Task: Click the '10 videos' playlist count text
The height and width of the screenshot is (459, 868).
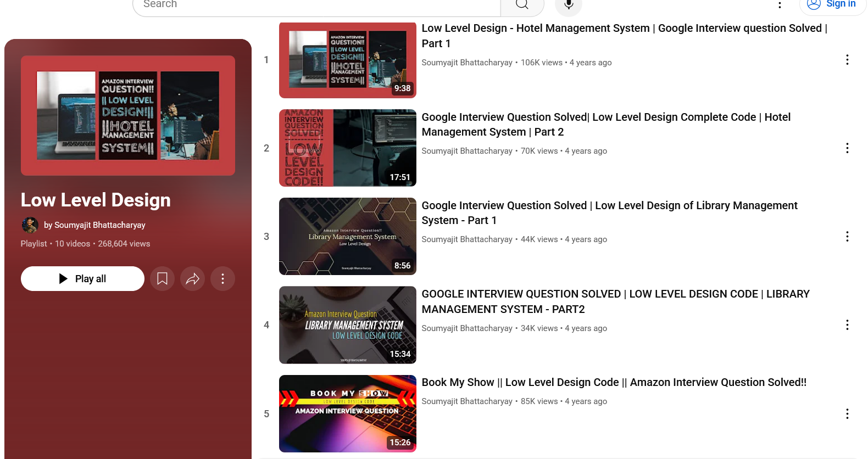Action: [73, 244]
